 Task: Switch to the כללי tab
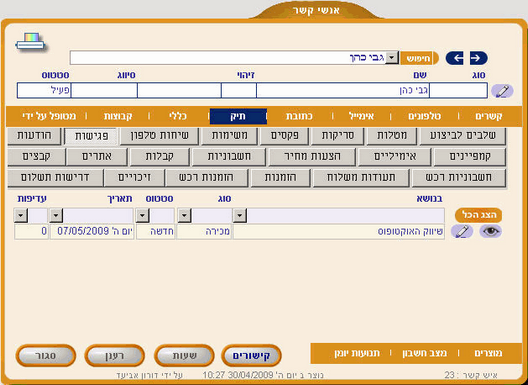(x=177, y=116)
